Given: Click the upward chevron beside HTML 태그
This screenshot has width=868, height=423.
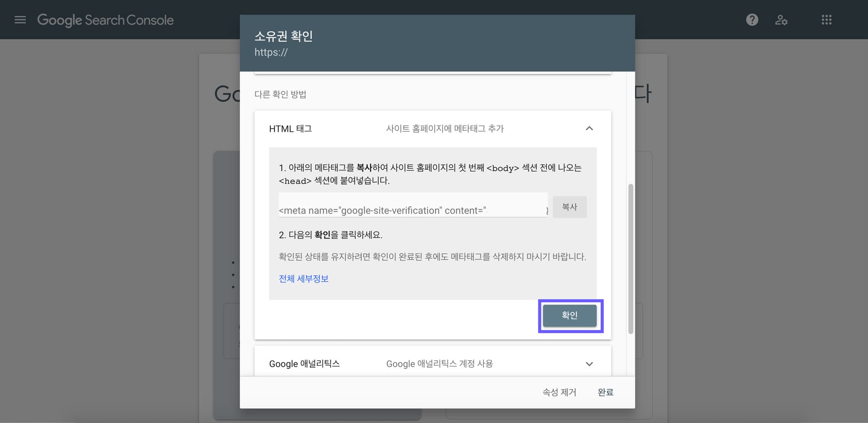Looking at the screenshot, I should click(589, 128).
